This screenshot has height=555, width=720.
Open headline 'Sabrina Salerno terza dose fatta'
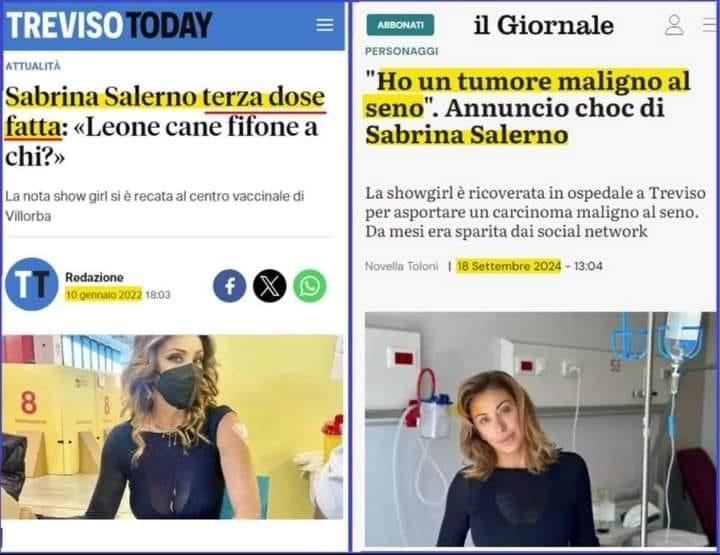coord(165,125)
